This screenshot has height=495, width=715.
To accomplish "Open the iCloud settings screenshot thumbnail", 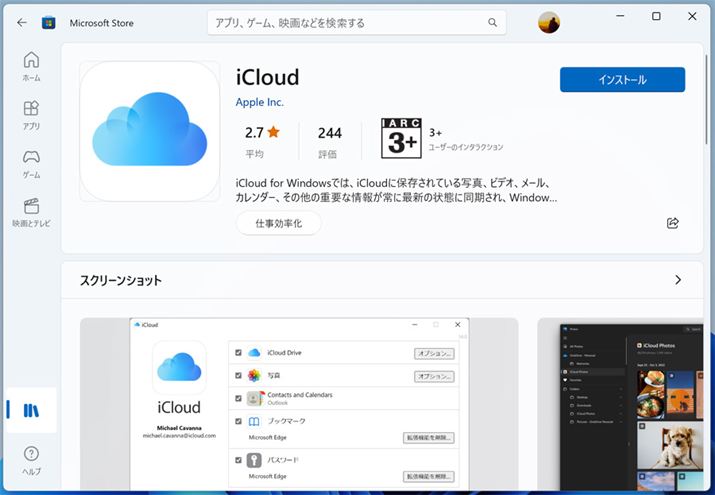I will [299, 404].
